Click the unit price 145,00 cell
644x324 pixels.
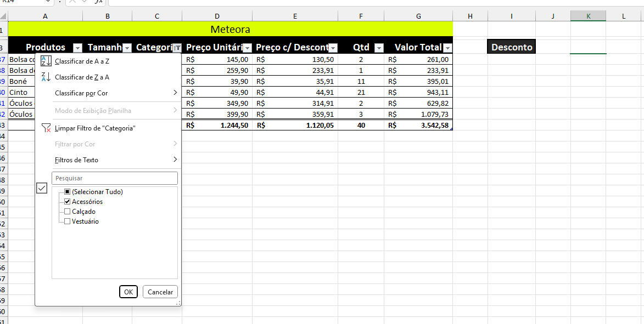pyautogui.click(x=217, y=59)
